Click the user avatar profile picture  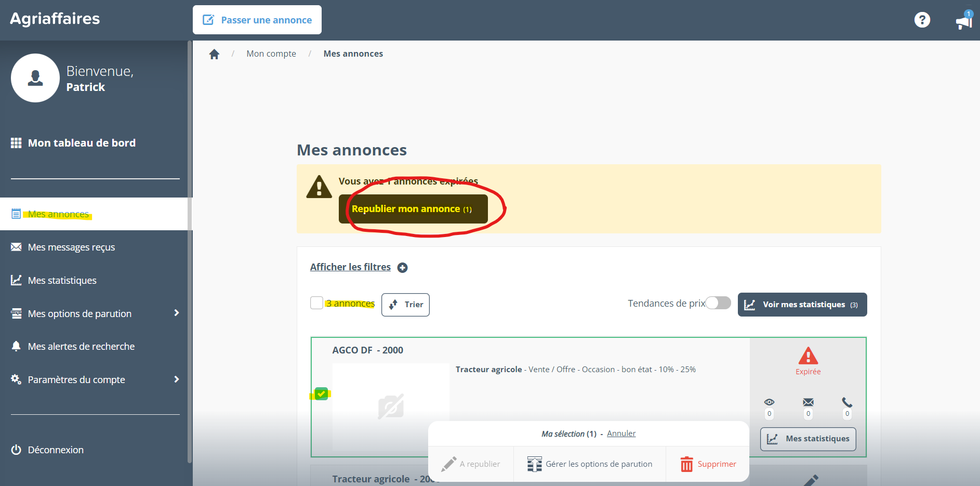pos(35,78)
